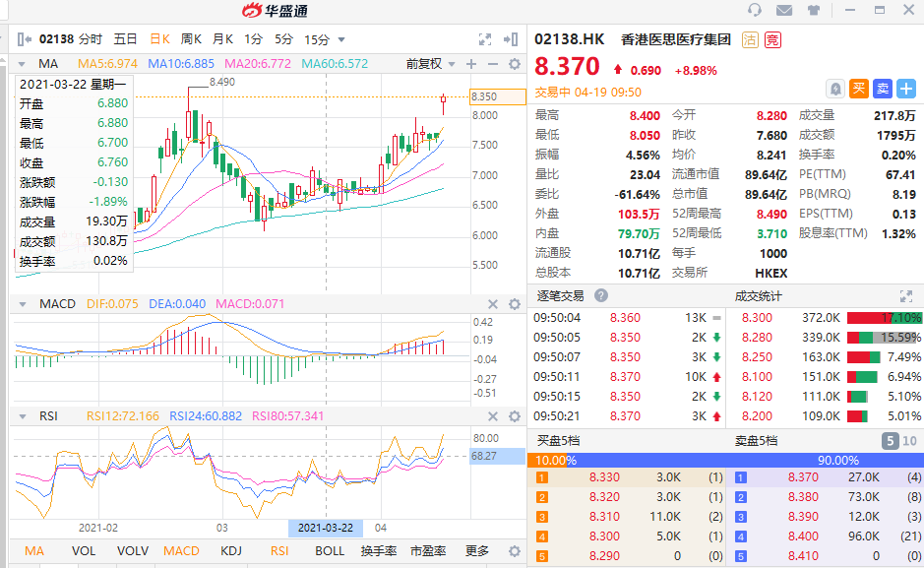Open the skin theme shirt icon
Viewport: 924px width, 568px height.
tap(814, 10)
